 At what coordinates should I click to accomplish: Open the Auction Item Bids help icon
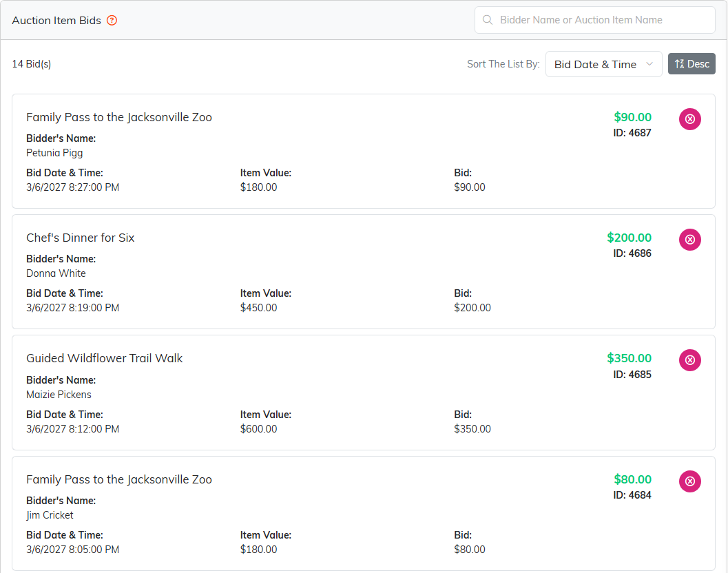coord(112,21)
